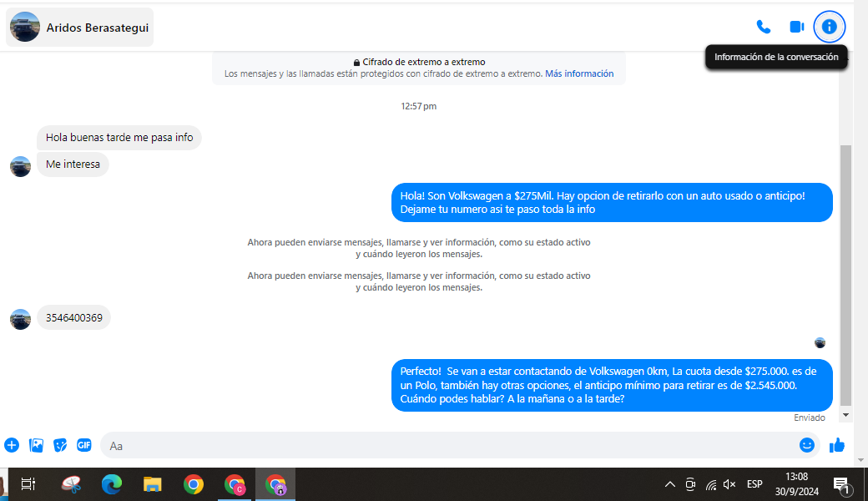This screenshot has width=868, height=501.
Task: Open more actions plus icon
Action: (12, 445)
